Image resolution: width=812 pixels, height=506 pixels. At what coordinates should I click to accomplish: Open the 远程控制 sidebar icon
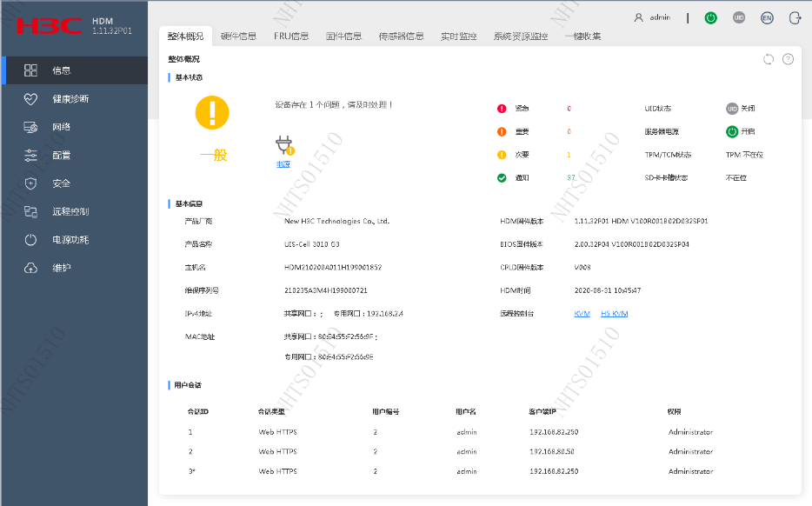click(30, 211)
